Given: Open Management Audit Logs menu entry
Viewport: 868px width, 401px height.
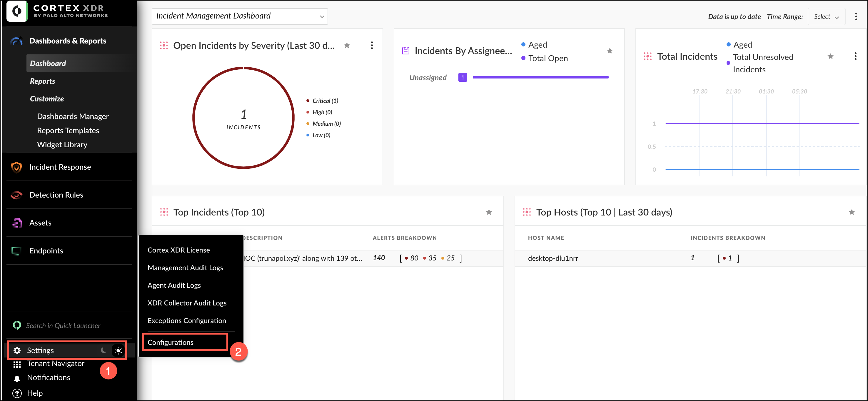Looking at the screenshot, I should pyautogui.click(x=185, y=268).
